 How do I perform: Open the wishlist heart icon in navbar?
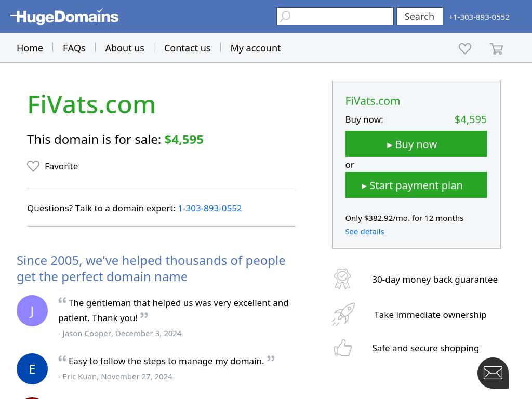[465, 48]
